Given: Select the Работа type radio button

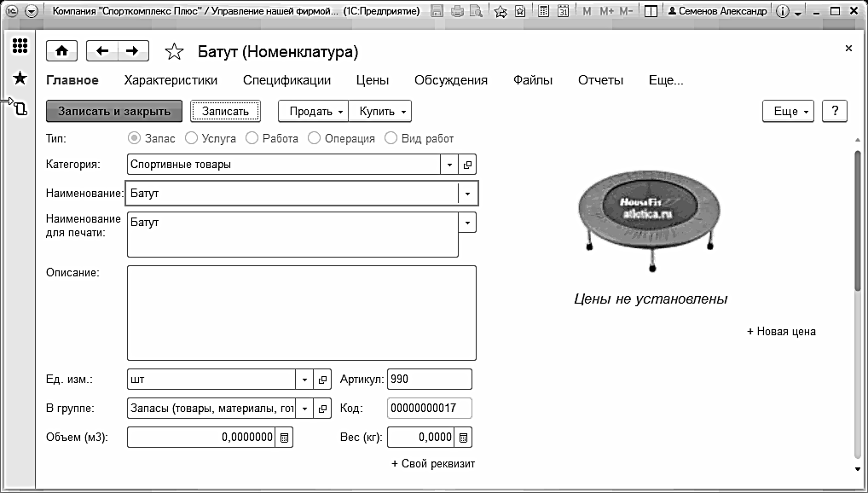Looking at the screenshot, I should [x=252, y=138].
